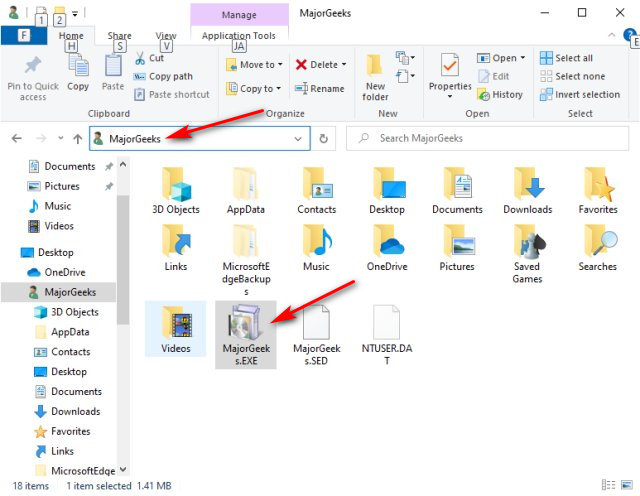
Task: Open the Move to dropdown
Action: 254,65
